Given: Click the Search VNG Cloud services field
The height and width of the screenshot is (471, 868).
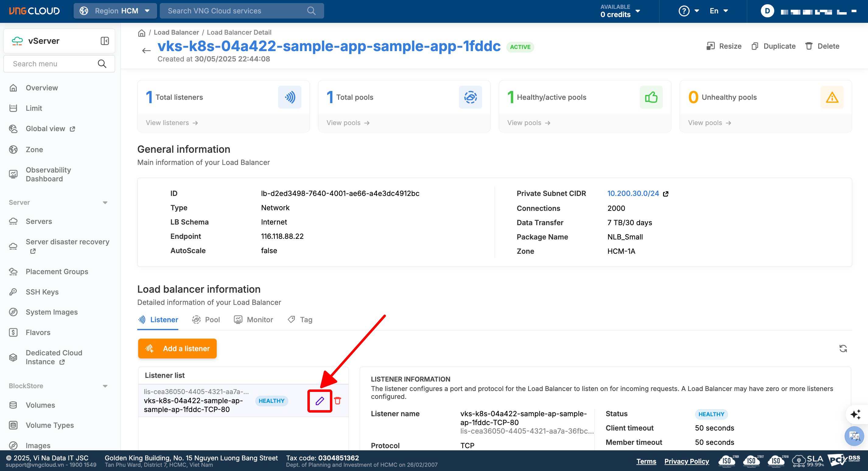Looking at the screenshot, I should [236, 11].
